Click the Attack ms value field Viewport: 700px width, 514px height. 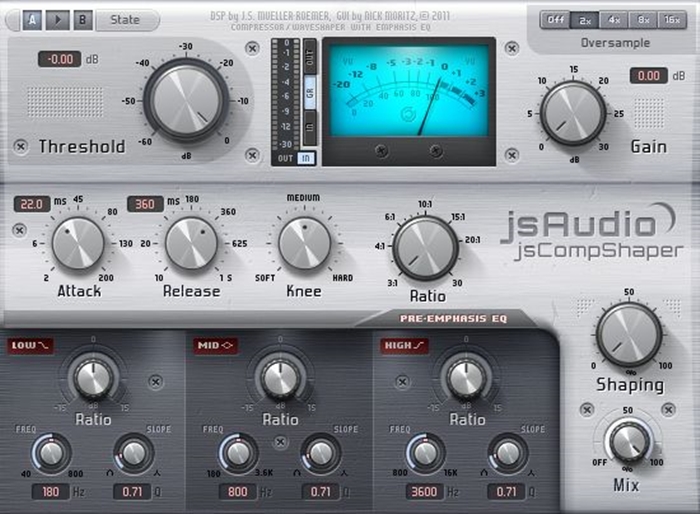[33, 204]
